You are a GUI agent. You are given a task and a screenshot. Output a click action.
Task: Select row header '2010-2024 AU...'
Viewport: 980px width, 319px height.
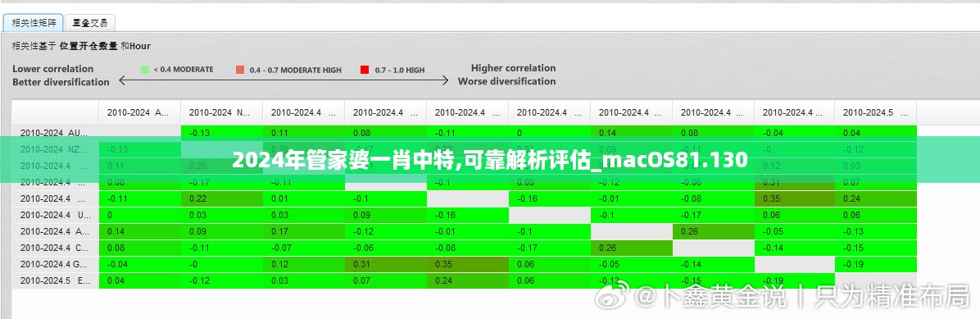click(x=56, y=133)
